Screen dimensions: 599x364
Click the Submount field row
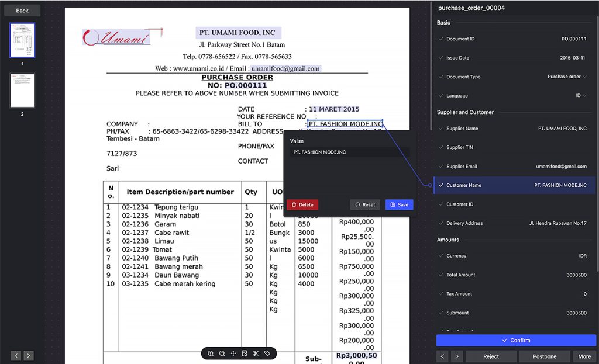[515, 313]
